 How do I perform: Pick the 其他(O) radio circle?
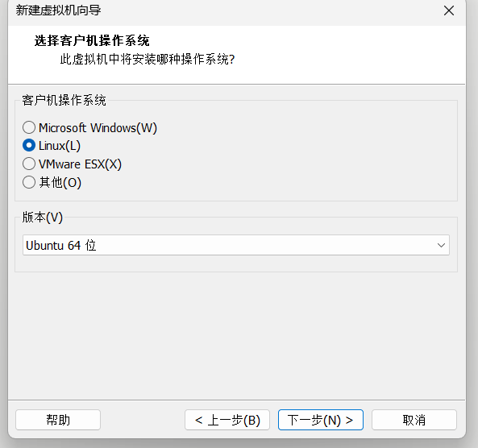(x=29, y=182)
